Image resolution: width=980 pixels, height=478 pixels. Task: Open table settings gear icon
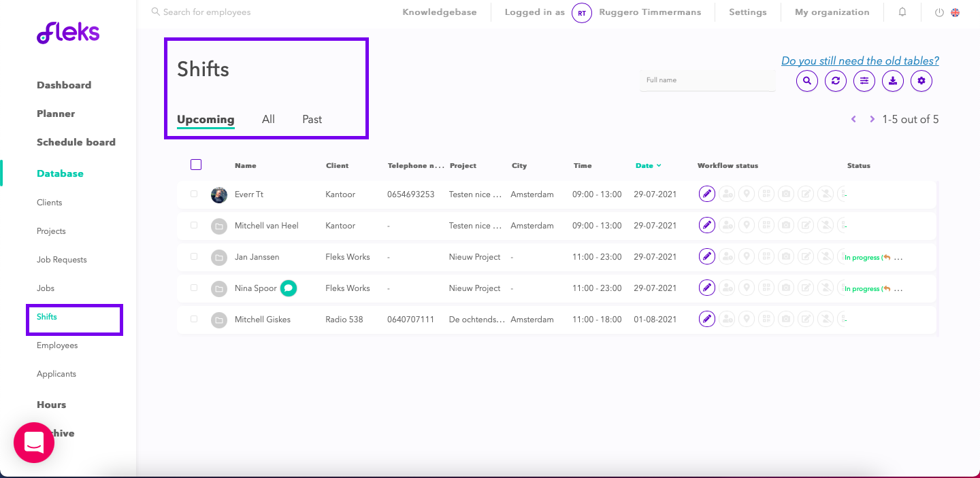pos(921,81)
